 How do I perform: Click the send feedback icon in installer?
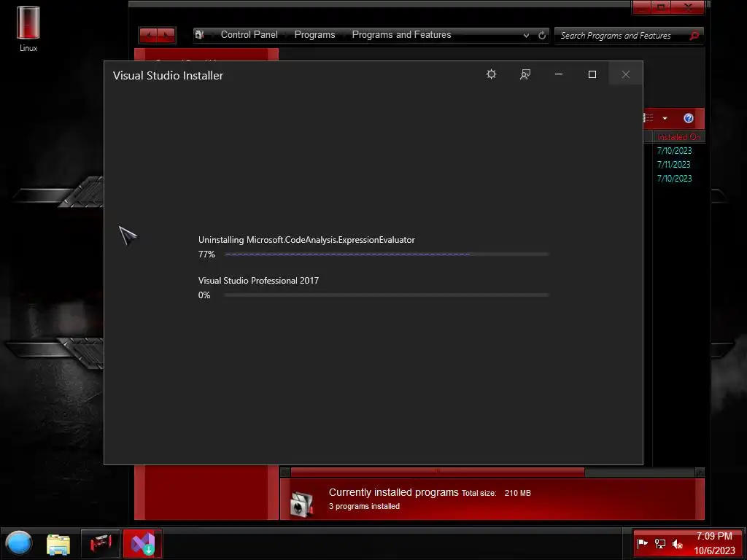point(525,74)
